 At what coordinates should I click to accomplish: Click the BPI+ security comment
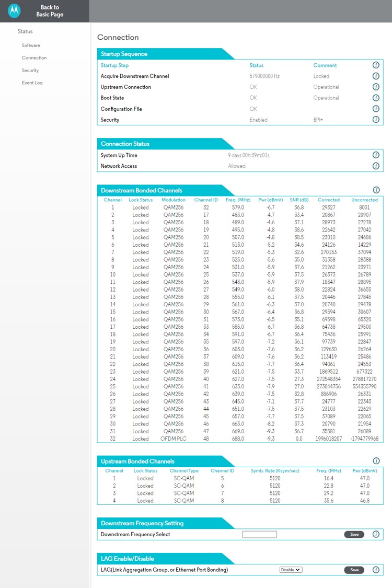point(318,120)
